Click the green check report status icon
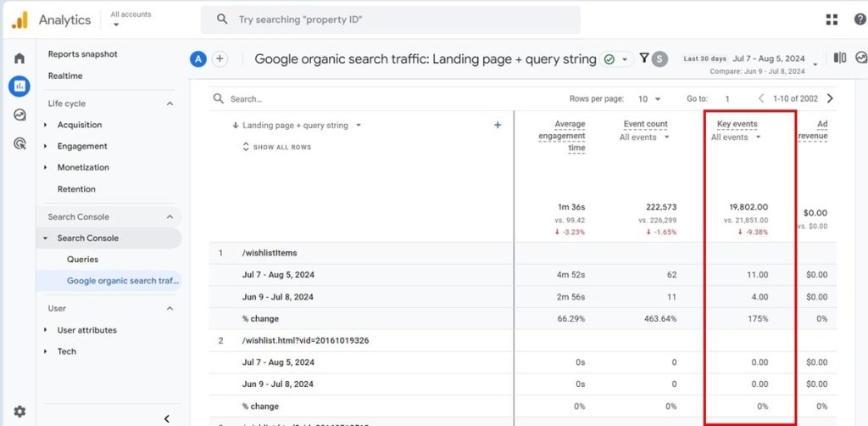 tap(609, 59)
